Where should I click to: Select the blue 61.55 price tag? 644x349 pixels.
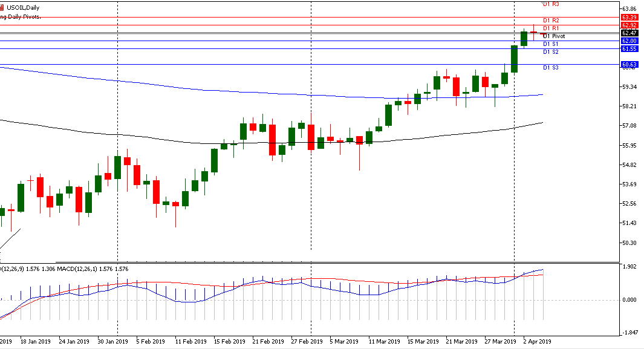629,48
